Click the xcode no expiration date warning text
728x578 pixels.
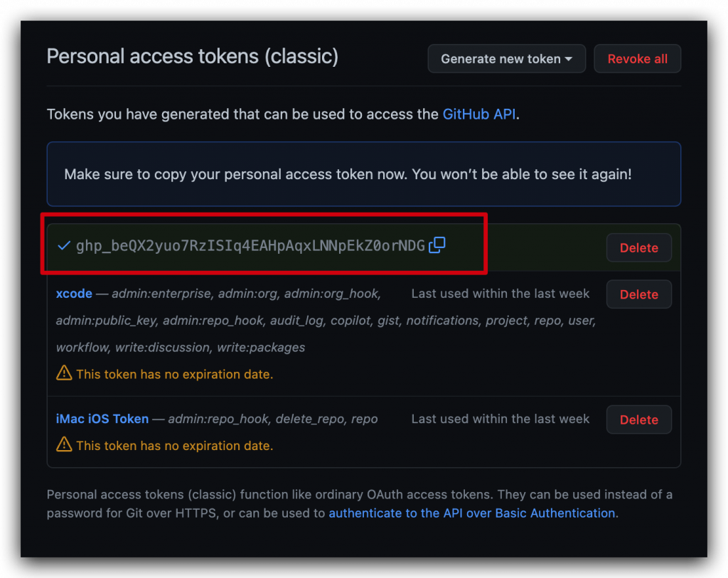click(x=174, y=374)
